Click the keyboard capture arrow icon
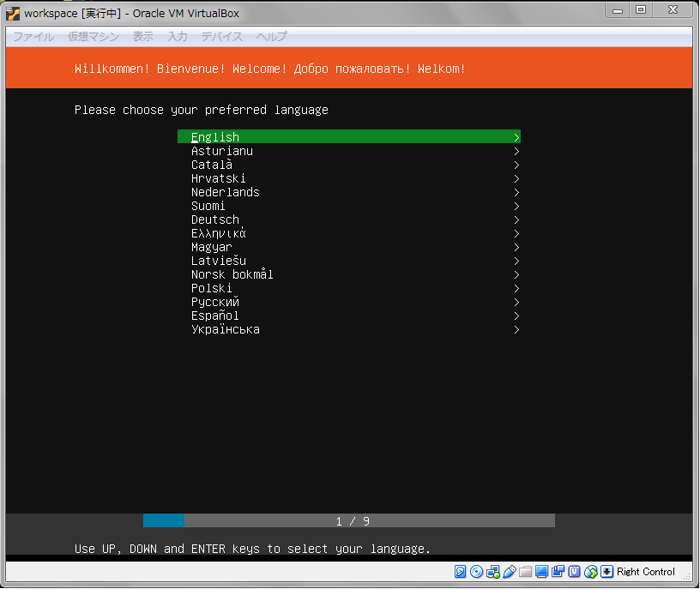 click(x=606, y=572)
